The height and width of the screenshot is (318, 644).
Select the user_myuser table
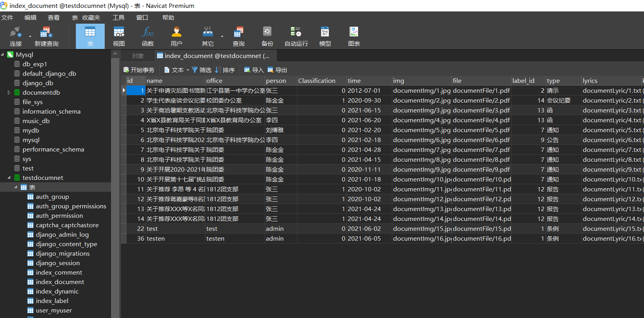[x=54, y=310]
